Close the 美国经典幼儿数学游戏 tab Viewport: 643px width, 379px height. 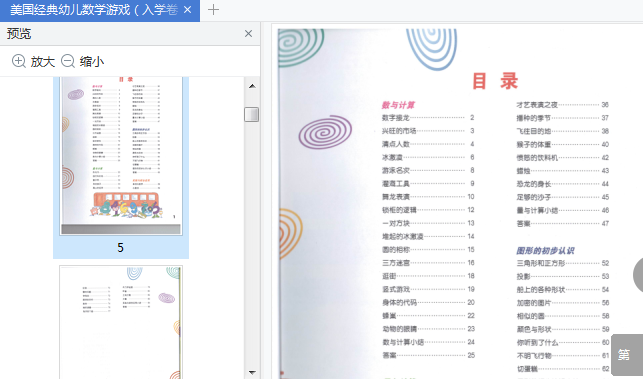187,9
